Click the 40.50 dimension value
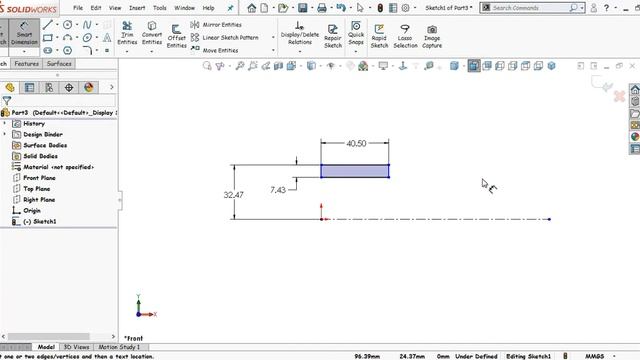Image resolution: width=640 pixels, height=360 pixels. click(x=356, y=144)
